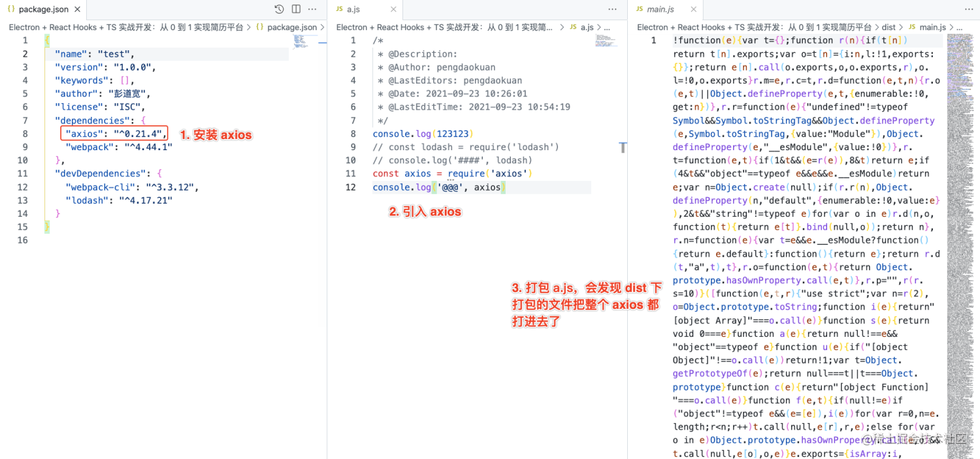The height and width of the screenshot is (459, 980).
Task: Open more actions in package.json editor group
Action: coord(313,9)
